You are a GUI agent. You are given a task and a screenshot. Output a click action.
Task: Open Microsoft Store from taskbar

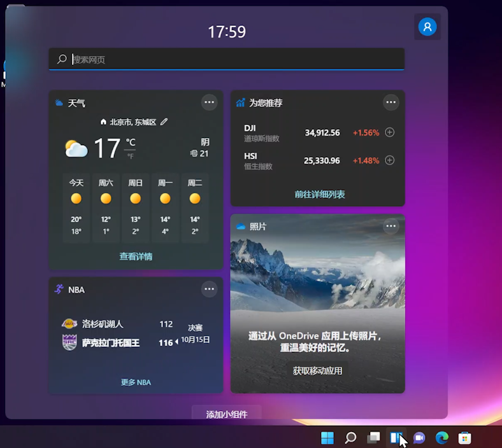[464, 438]
